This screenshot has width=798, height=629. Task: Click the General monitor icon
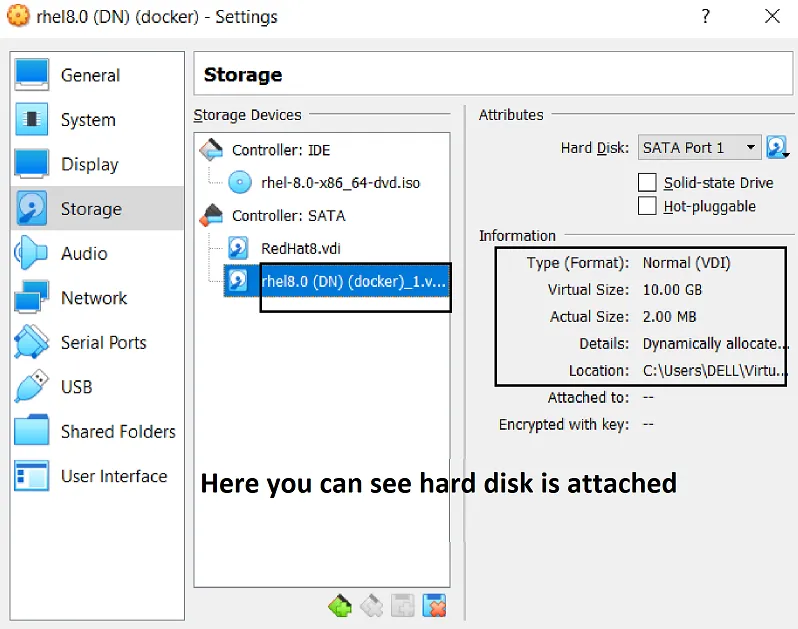pyautogui.click(x=32, y=75)
